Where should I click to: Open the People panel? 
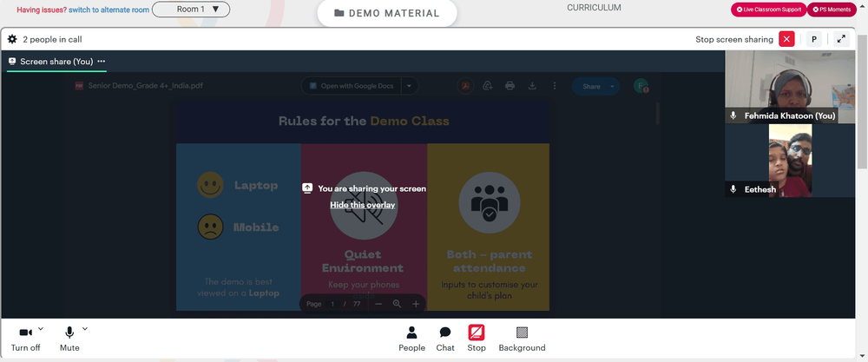[411, 339]
